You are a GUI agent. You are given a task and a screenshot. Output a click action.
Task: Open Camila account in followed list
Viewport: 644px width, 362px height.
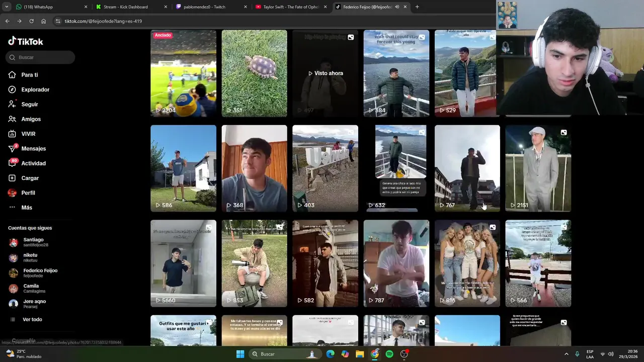pos(31,289)
